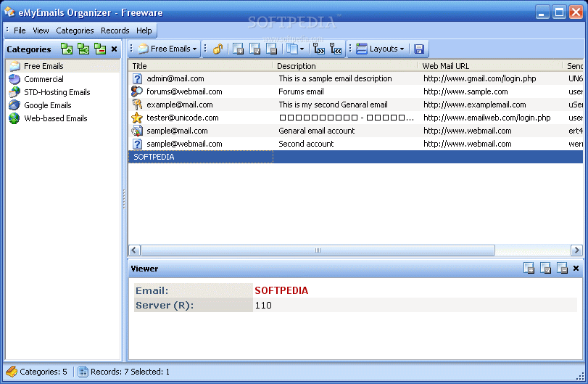
Task: Close the Categories panel
Action: pos(115,49)
